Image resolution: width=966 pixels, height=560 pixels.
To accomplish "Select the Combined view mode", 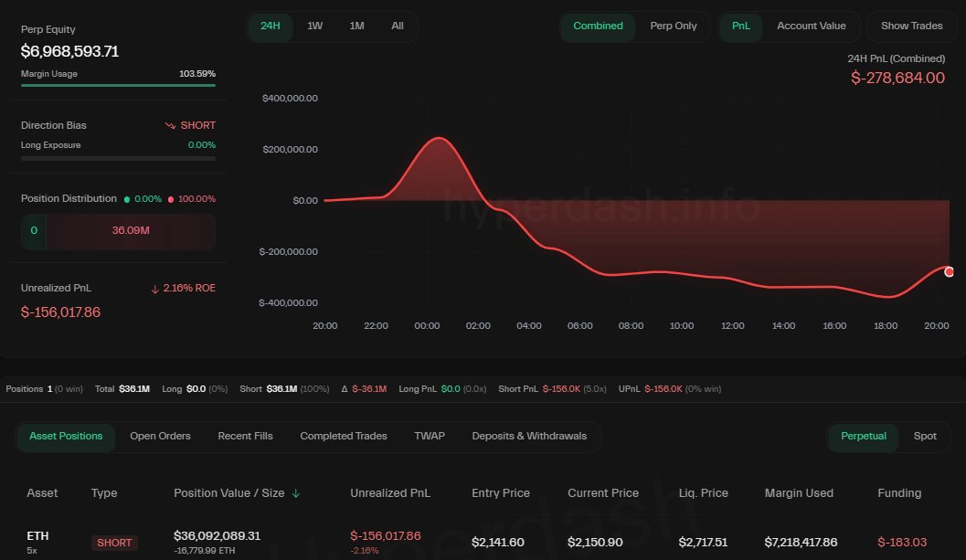I will [598, 26].
